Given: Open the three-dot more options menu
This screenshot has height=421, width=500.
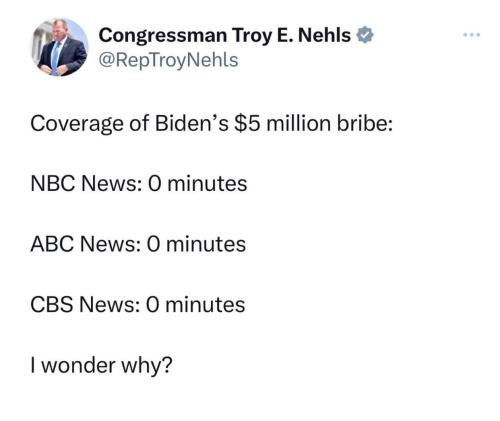Looking at the screenshot, I should [472, 35].
